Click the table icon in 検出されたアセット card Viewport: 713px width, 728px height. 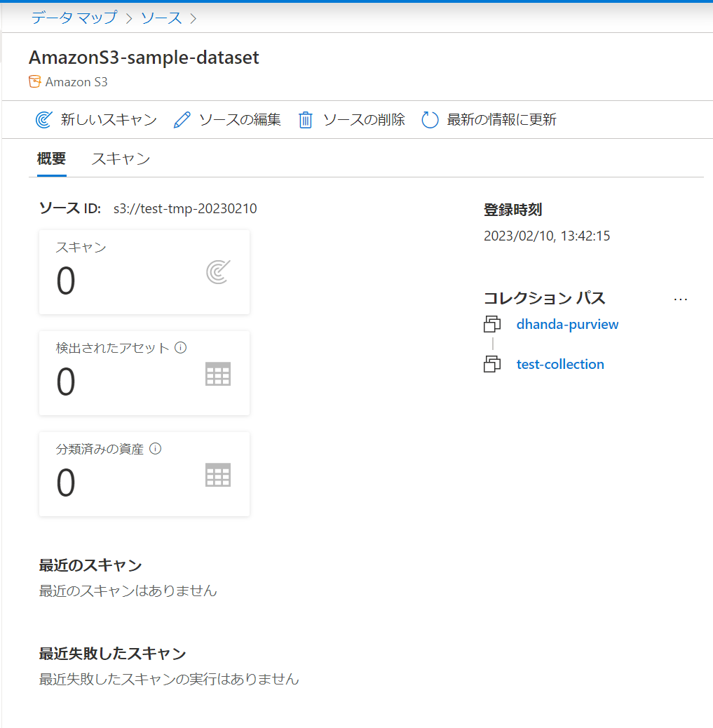(x=218, y=374)
